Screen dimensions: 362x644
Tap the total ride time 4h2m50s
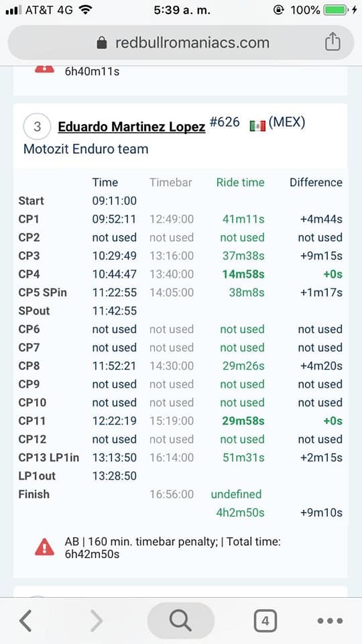tap(240, 513)
